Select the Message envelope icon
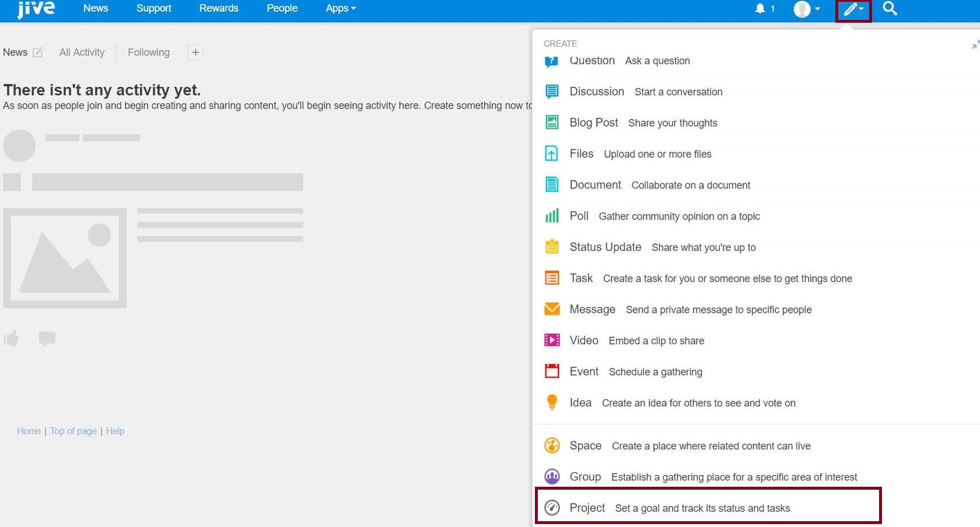This screenshot has height=527, width=980. [552, 309]
